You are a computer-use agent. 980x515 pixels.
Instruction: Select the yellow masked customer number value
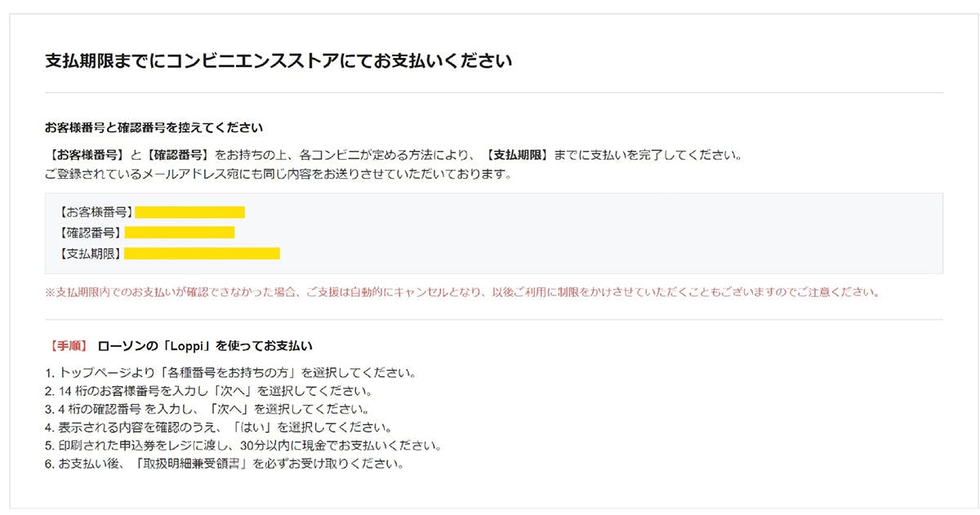(x=189, y=212)
